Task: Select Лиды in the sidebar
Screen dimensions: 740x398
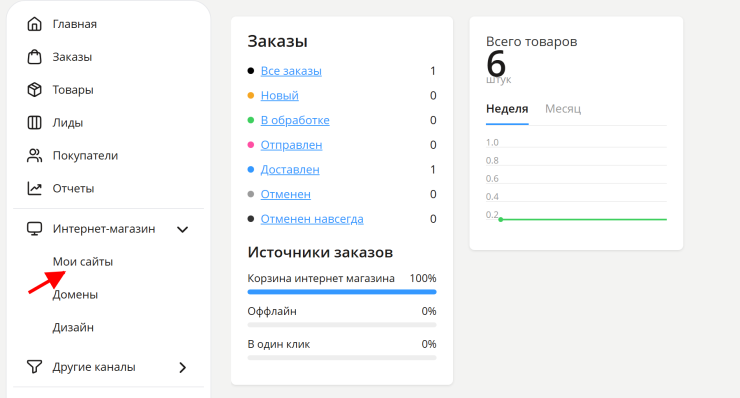Action: click(x=68, y=123)
